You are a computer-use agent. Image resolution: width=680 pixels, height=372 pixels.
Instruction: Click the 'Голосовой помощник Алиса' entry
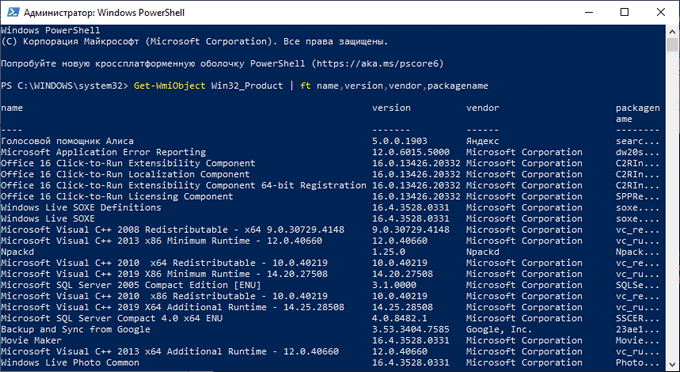coord(67,141)
